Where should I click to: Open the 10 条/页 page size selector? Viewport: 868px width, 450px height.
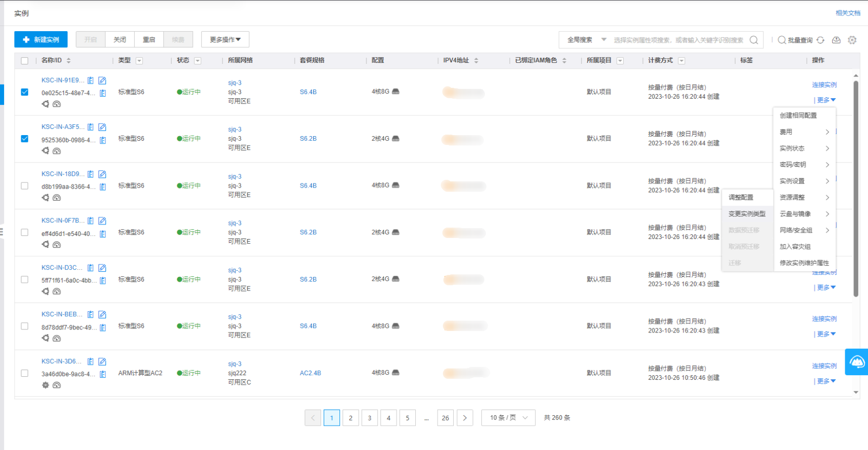coord(508,418)
